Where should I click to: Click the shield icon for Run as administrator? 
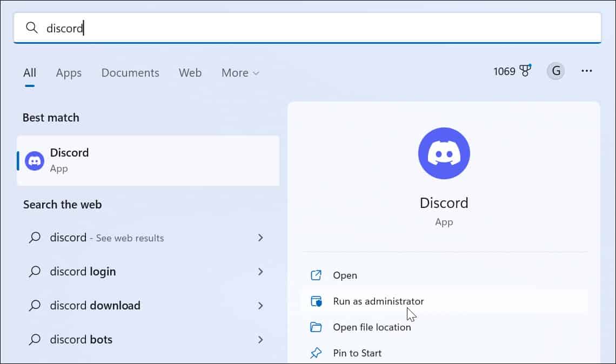316,301
